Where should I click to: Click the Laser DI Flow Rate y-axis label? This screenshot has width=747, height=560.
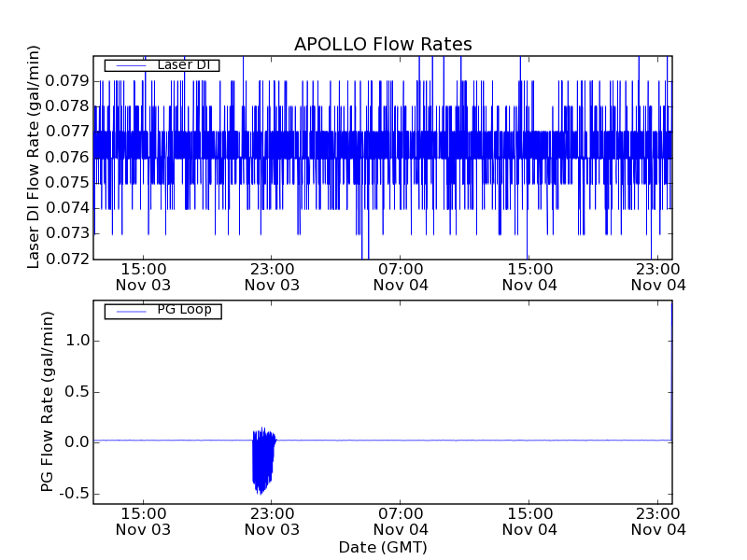pos(34,157)
